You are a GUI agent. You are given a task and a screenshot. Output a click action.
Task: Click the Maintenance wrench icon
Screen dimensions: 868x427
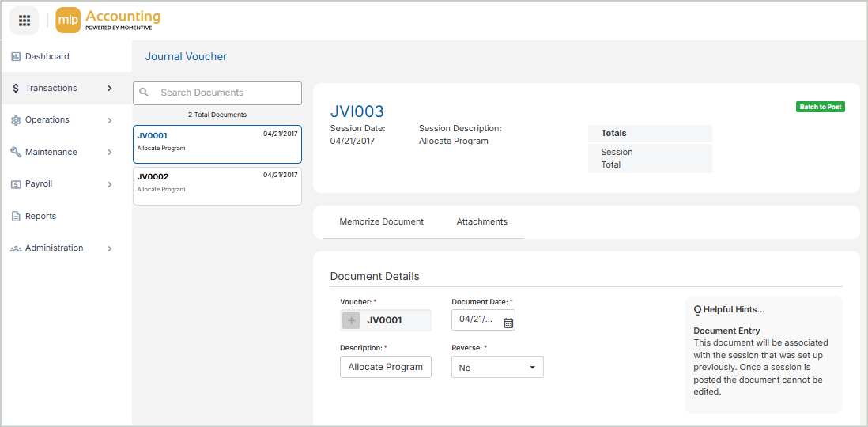(16, 153)
